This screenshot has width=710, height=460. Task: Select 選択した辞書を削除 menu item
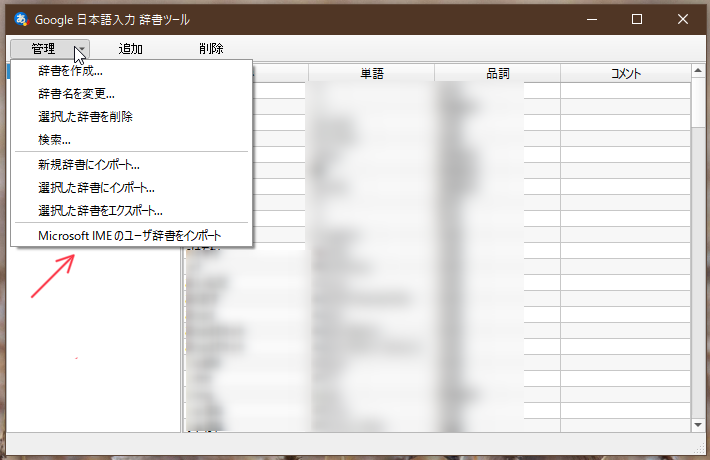tap(131, 117)
